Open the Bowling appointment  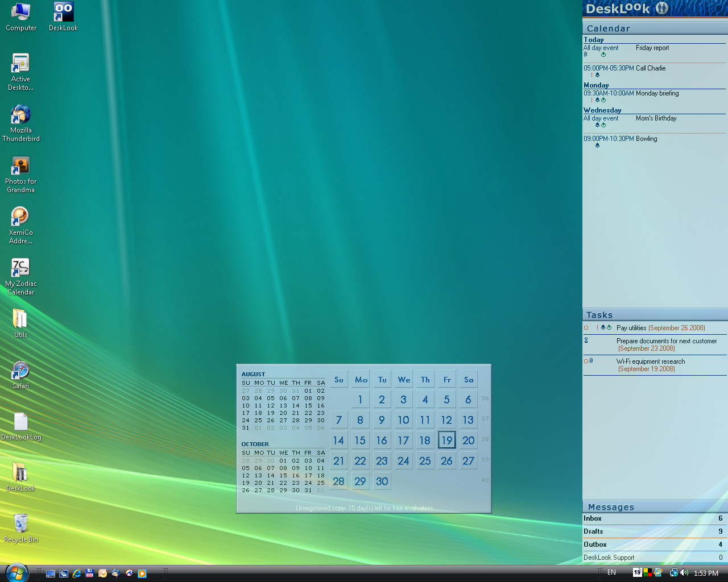point(647,139)
